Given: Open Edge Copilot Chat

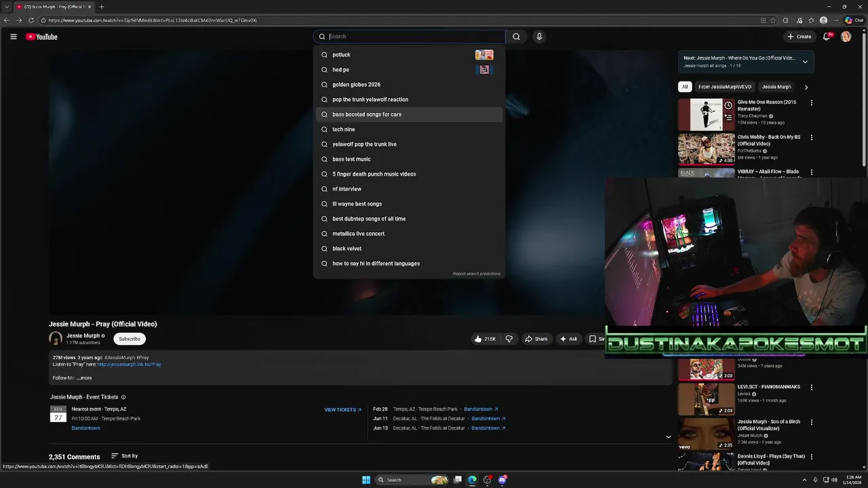Looking at the screenshot, I should click(x=854, y=20).
